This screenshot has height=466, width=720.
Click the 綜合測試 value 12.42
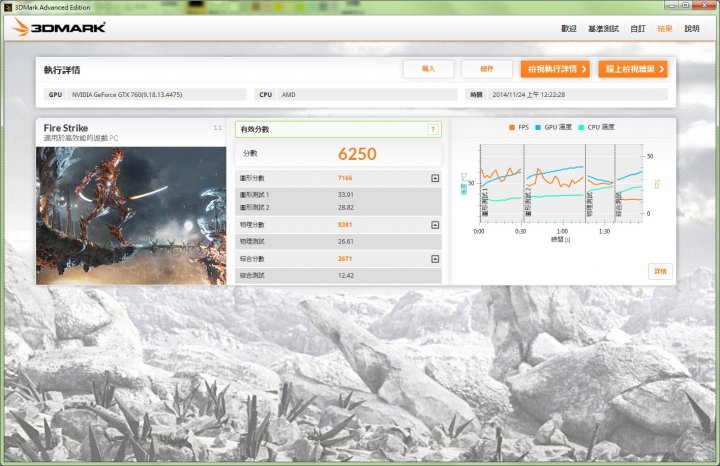pyautogui.click(x=346, y=275)
